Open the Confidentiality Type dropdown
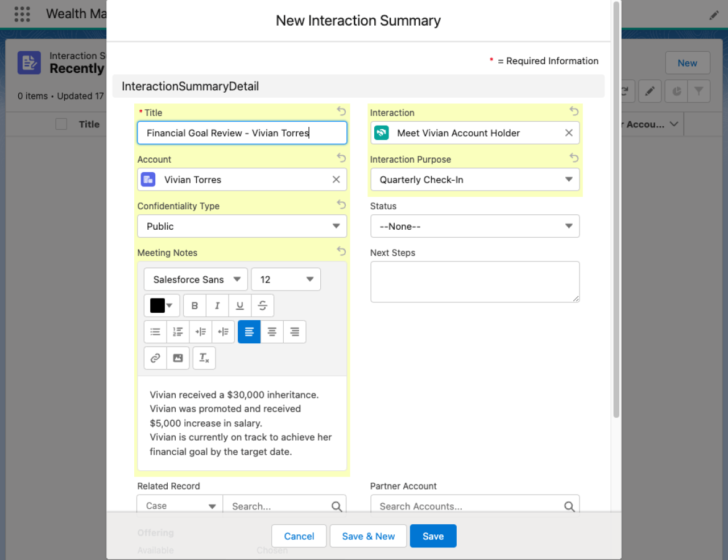Image resolution: width=728 pixels, height=560 pixels. coord(242,226)
